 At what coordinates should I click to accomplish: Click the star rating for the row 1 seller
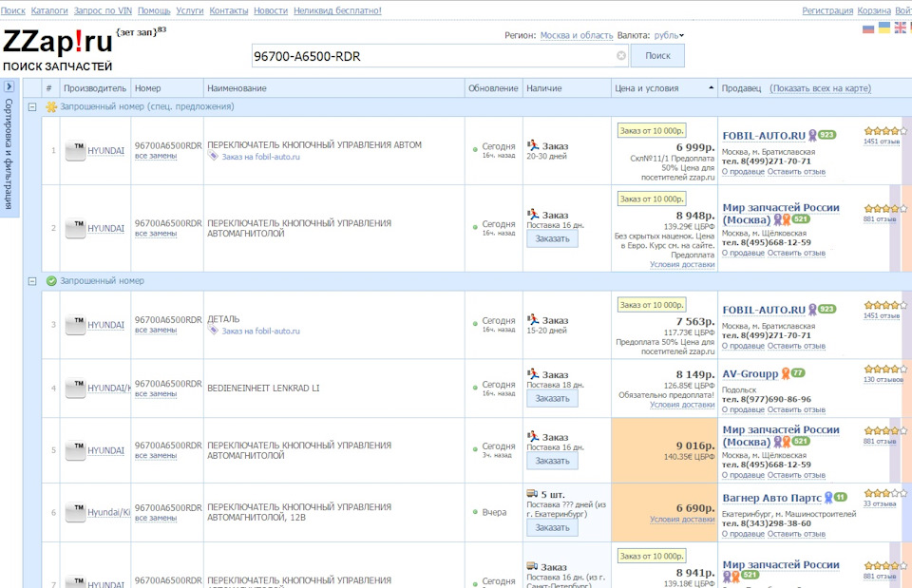(x=884, y=131)
